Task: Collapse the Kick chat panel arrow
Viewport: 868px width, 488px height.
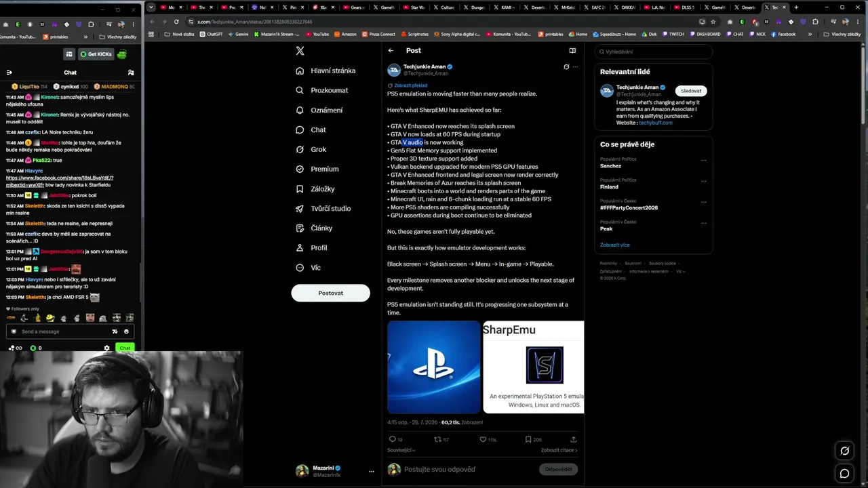Action: coord(9,73)
